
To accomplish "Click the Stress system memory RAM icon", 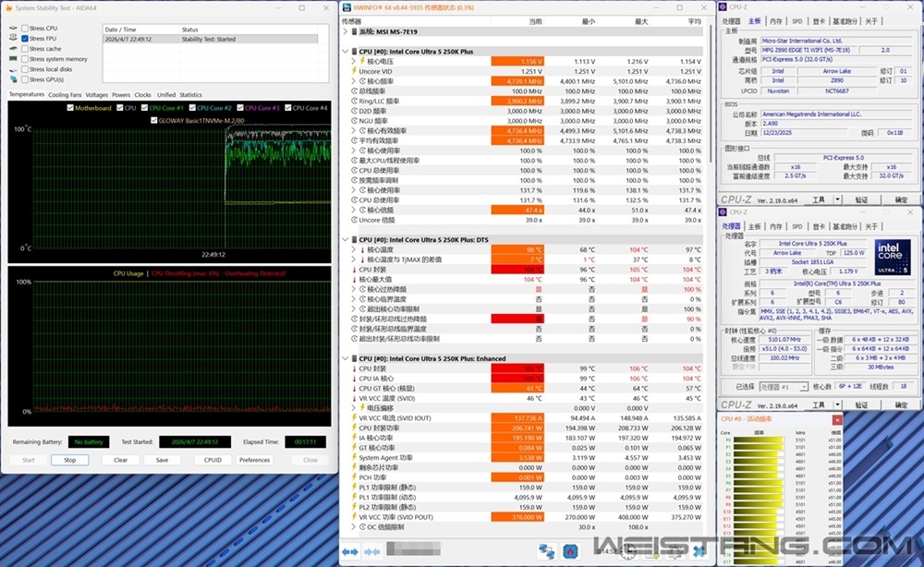I will point(14,59).
